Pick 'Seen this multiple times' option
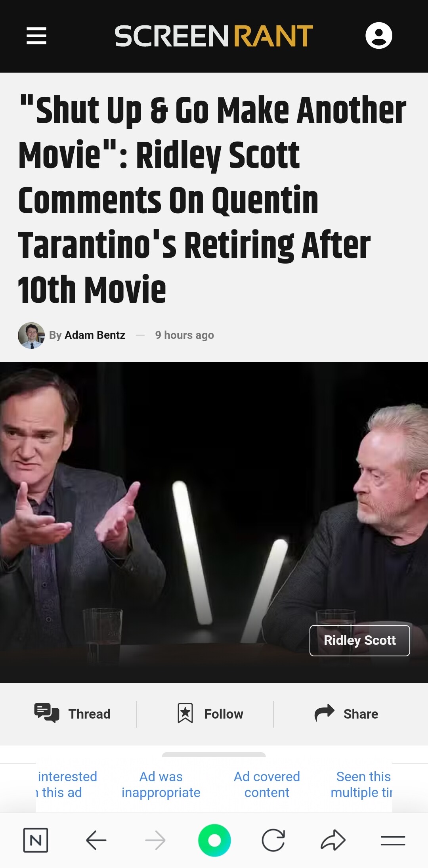This screenshot has width=428, height=868. (x=361, y=784)
